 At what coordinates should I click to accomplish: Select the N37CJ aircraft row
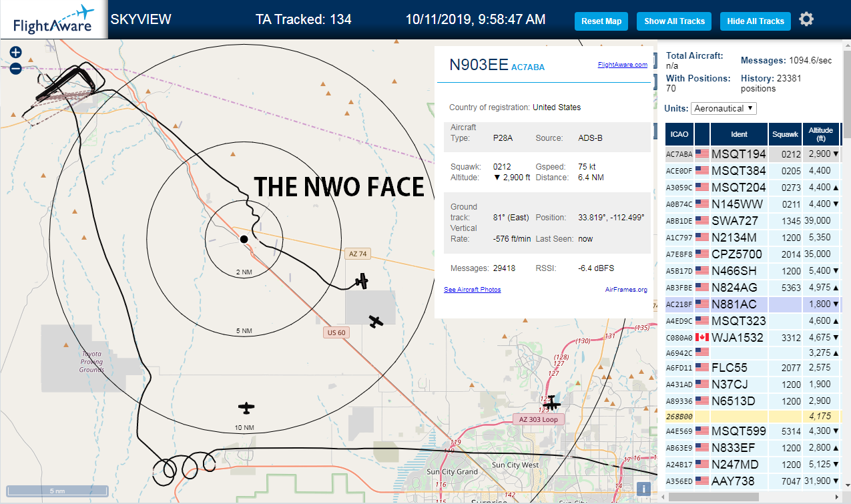click(752, 385)
